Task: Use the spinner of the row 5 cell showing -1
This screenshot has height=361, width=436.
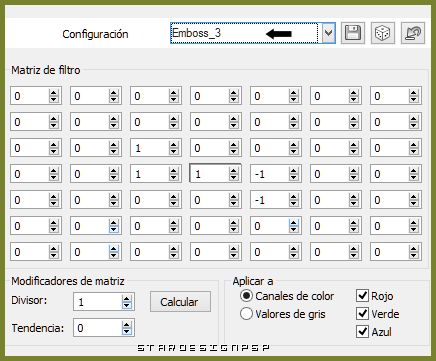Action: click(294, 200)
